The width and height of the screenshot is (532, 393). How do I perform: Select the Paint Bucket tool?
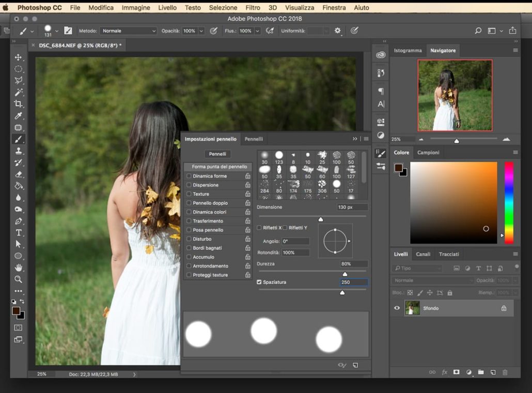point(18,186)
